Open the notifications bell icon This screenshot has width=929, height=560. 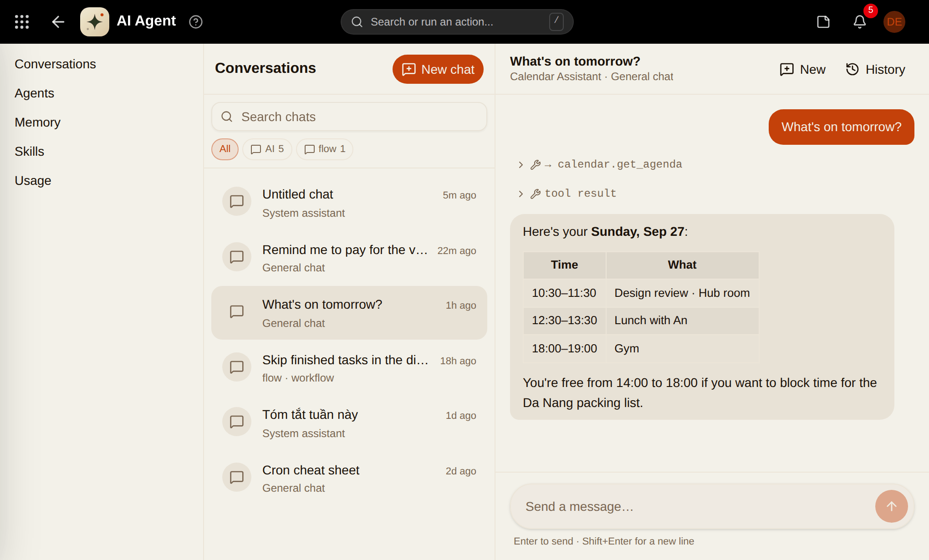[x=860, y=22]
